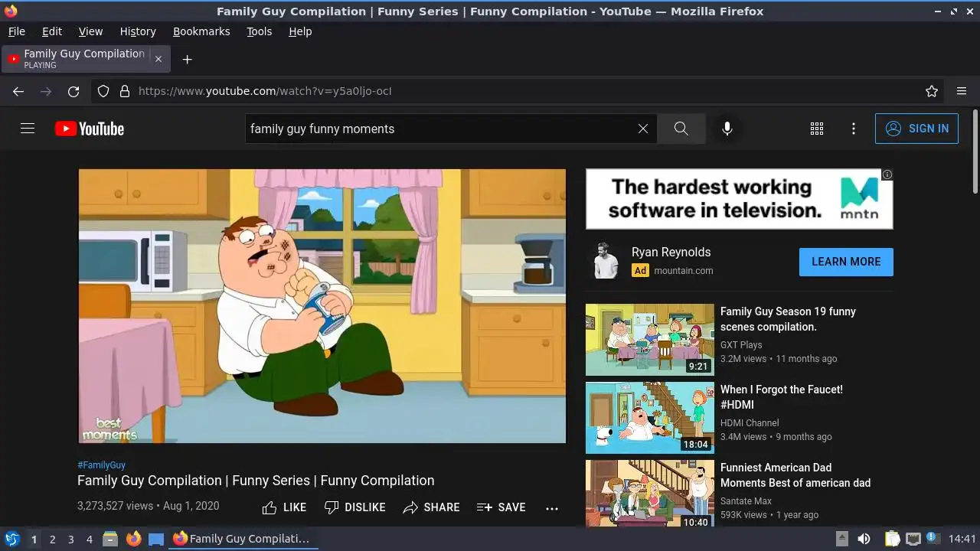Click the SIGN IN button
Viewport: 980px width, 551px height.
[916, 129]
